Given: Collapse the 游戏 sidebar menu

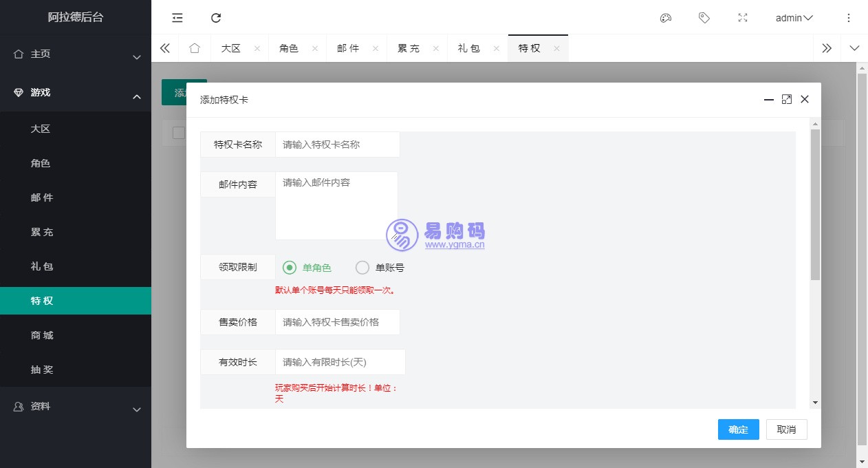Looking at the screenshot, I should click(x=76, y=93).
